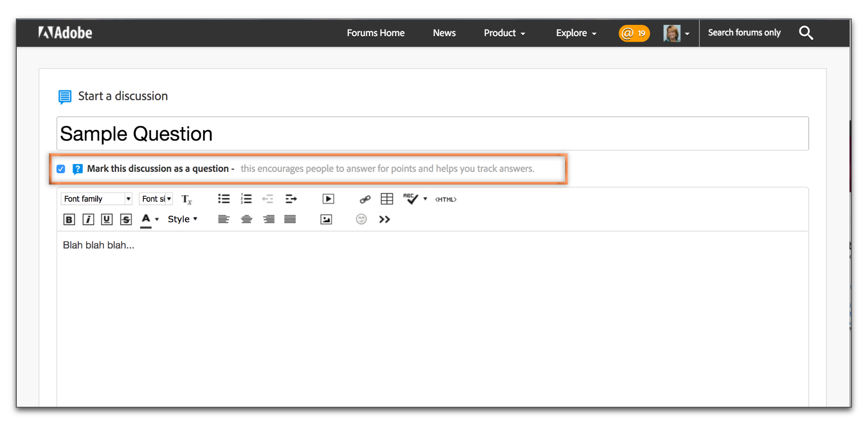Click the Adobe logo
This screenshot has height=426, width=868.
point(65,33)
